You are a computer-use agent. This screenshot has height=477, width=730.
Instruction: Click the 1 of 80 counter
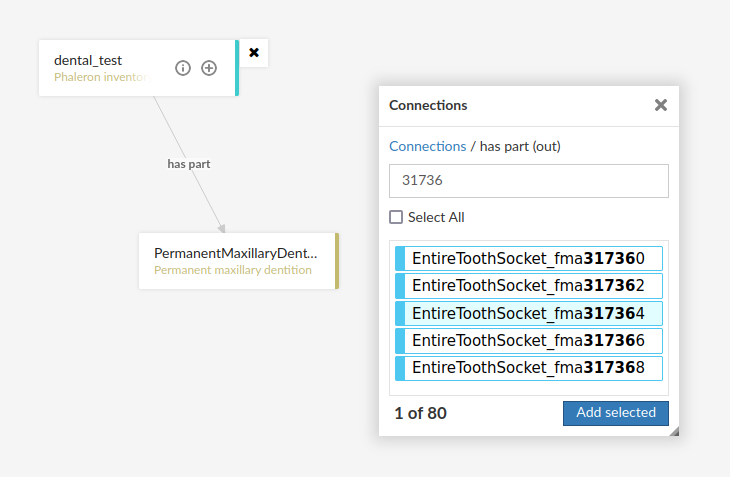[x=420, y=413]
